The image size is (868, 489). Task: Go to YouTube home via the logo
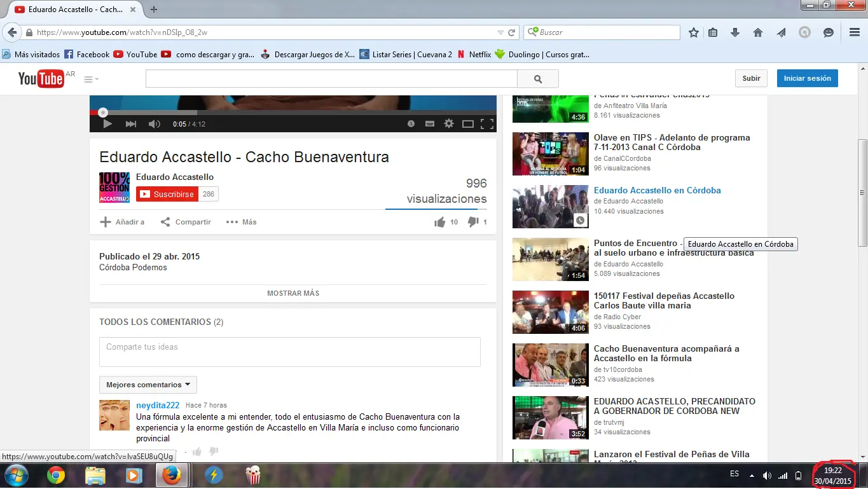(x=41, y=78)
